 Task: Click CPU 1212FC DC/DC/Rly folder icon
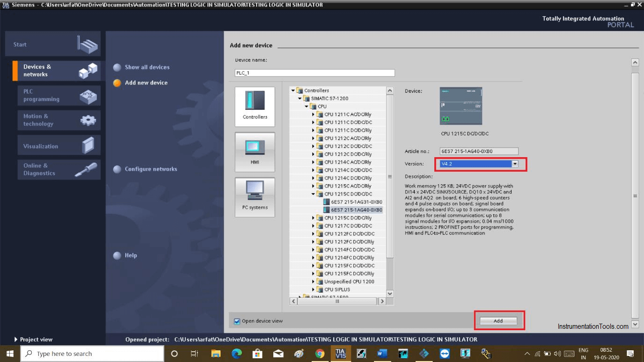(x=320, y=242)
